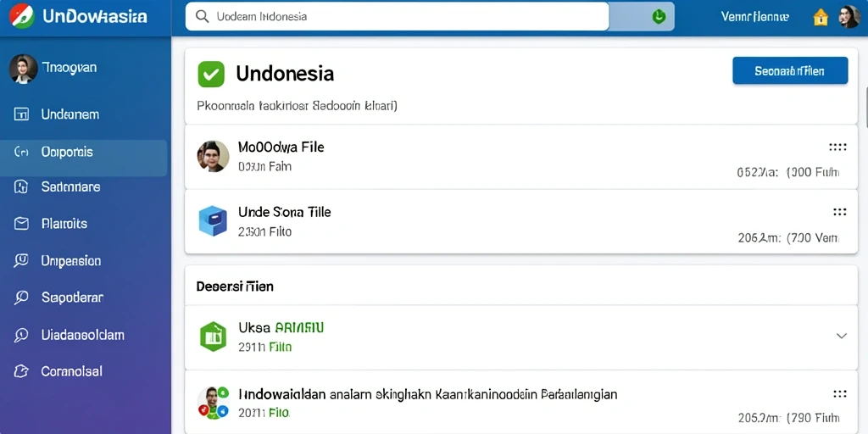
Task: Select Undonem in the sidebar
Action: click(x=70, y=114)
